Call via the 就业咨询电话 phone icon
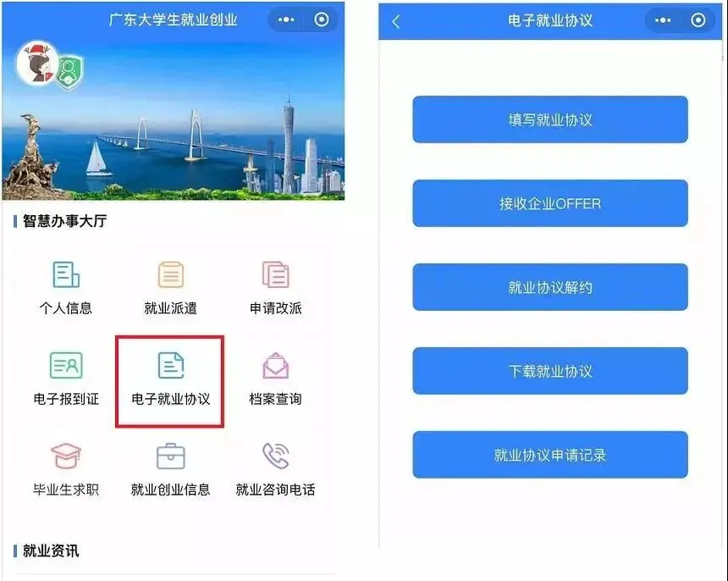 276,456
